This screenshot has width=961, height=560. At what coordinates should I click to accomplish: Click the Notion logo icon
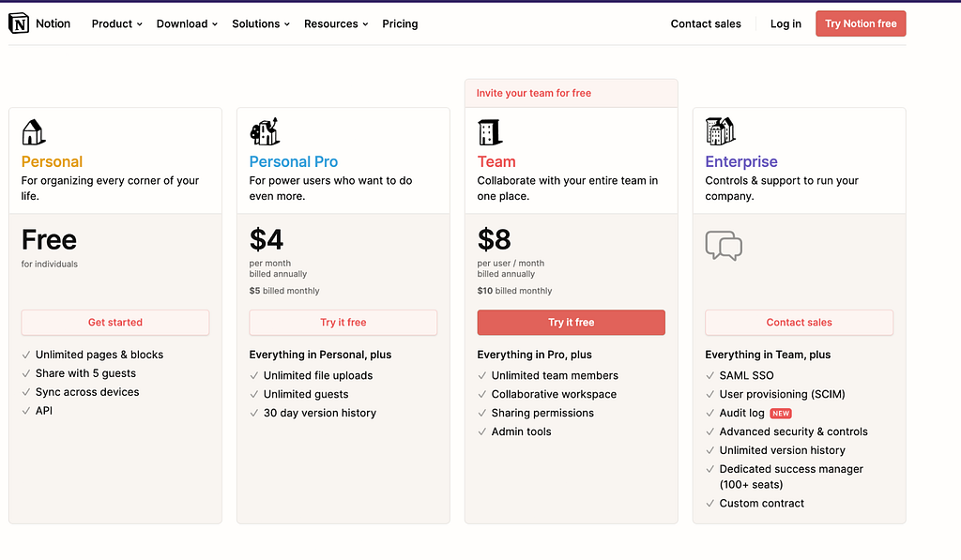pyautogui.click(x=19, y=23)
